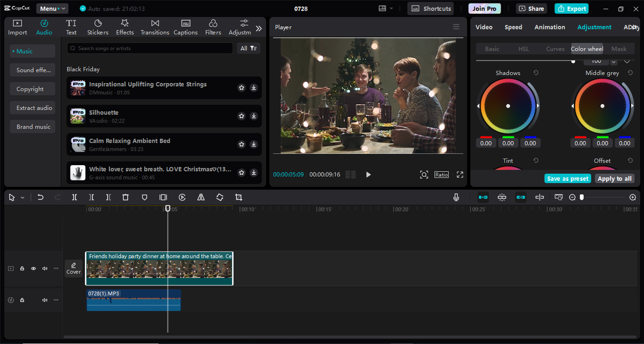This screenshot has height=344, width=644.
Task: Open the player hamburger menu
Action: (x=456, y=27)
